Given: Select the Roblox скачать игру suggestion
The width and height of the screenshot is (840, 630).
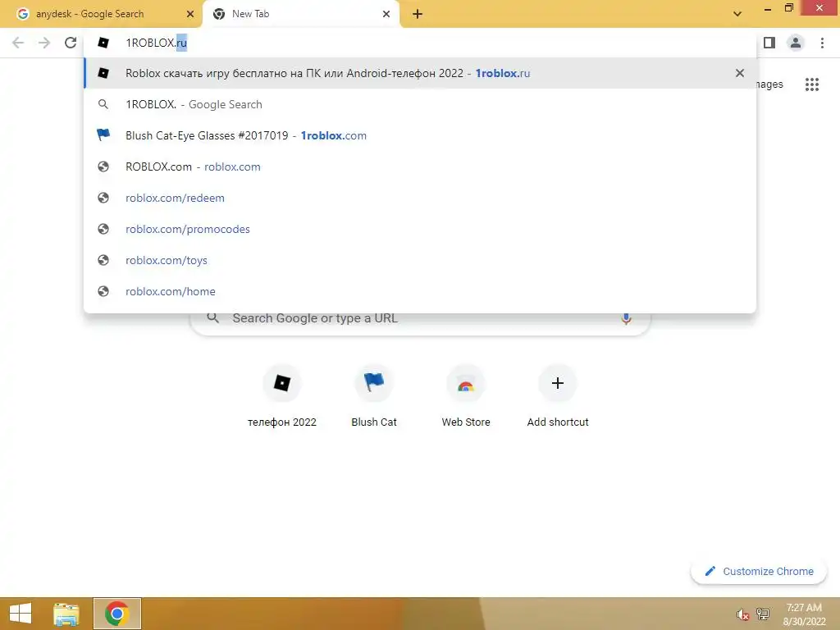Looking at the screenshot, I should pyautogui.click(x=421, y=73).
